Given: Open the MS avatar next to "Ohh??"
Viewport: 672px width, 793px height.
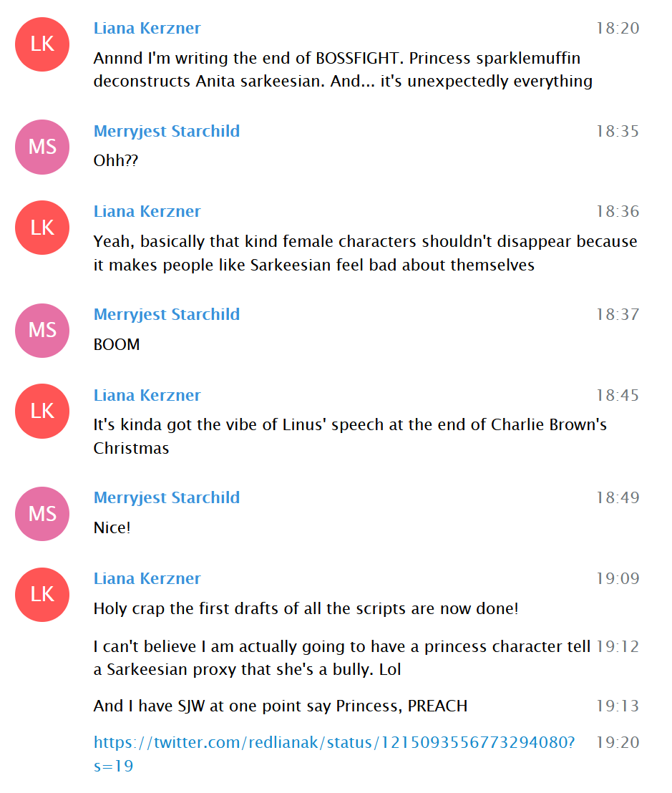Looking at the screenshot, I should tap(42, 147).
